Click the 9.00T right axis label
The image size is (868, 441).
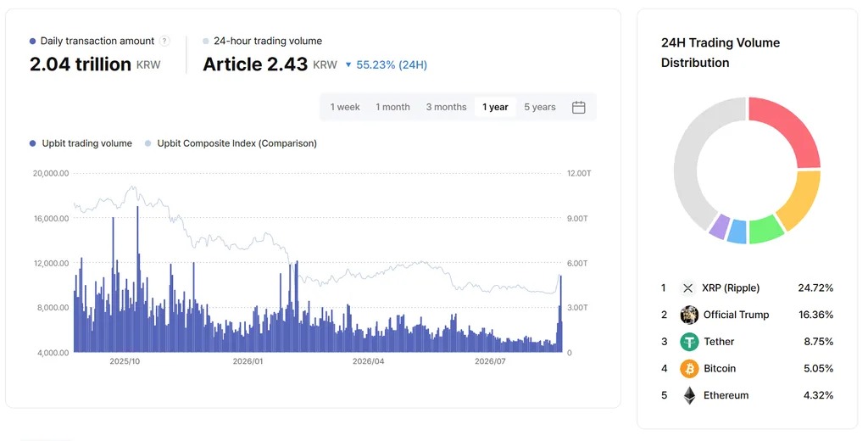click(577, 218)
